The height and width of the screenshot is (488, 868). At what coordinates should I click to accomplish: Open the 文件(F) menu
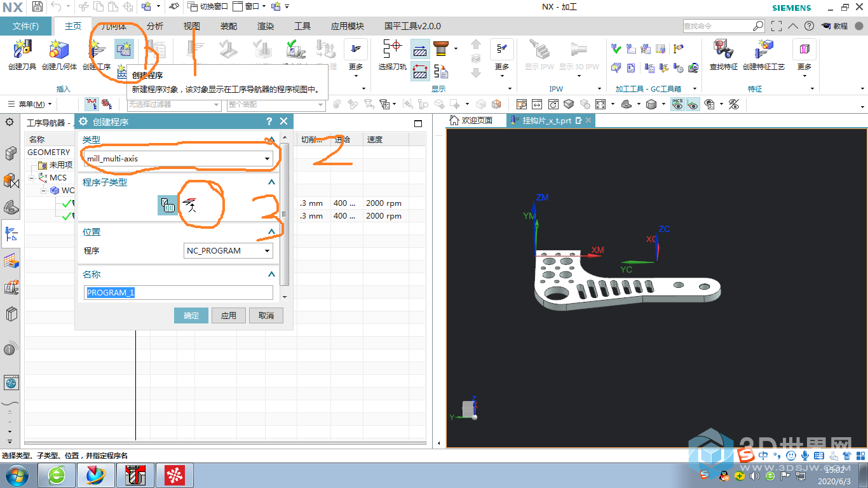click(25, 26)
